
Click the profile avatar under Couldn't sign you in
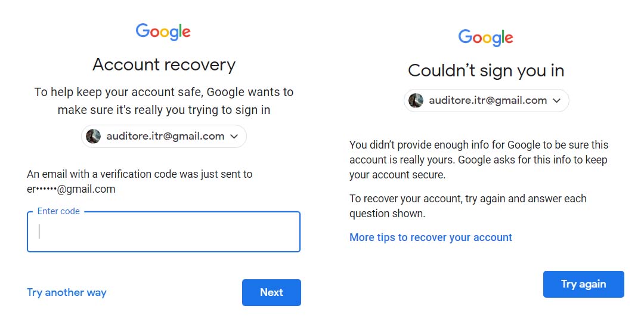coord(416,101)
